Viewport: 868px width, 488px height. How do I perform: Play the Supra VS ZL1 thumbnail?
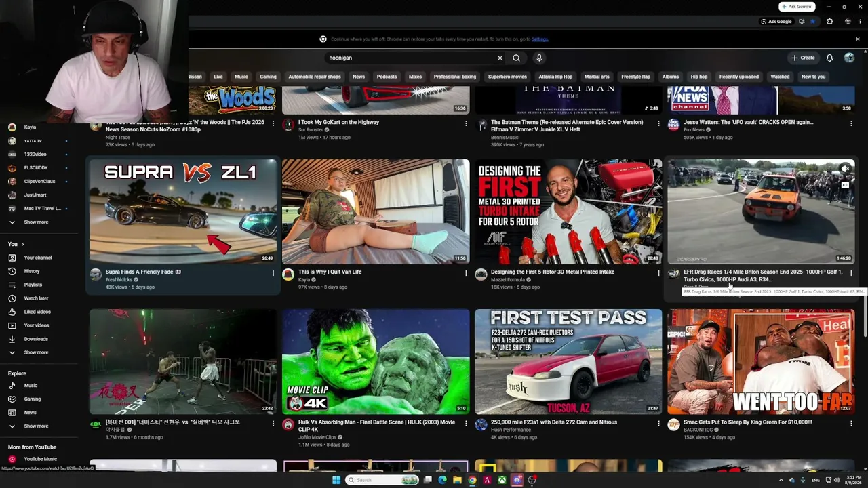tap(183, 211)
